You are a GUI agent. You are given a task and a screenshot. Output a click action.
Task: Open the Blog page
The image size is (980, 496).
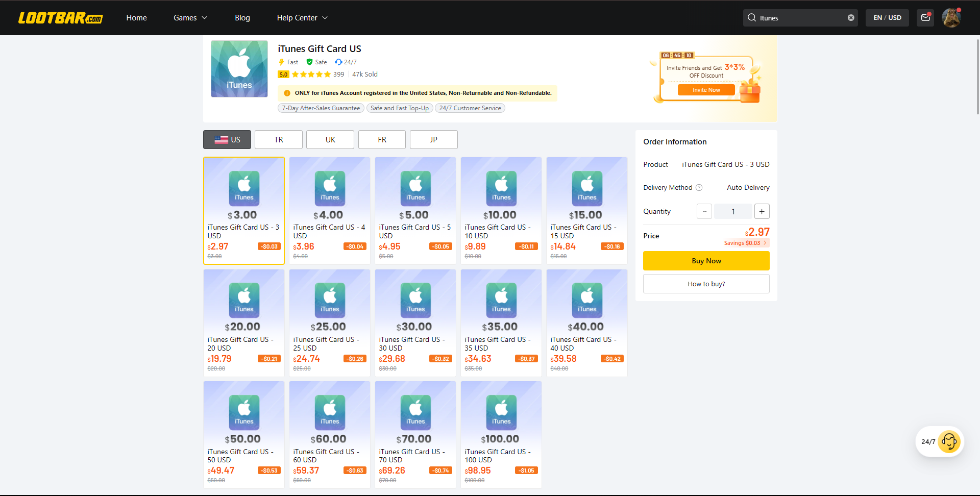[x=242, y=18]
